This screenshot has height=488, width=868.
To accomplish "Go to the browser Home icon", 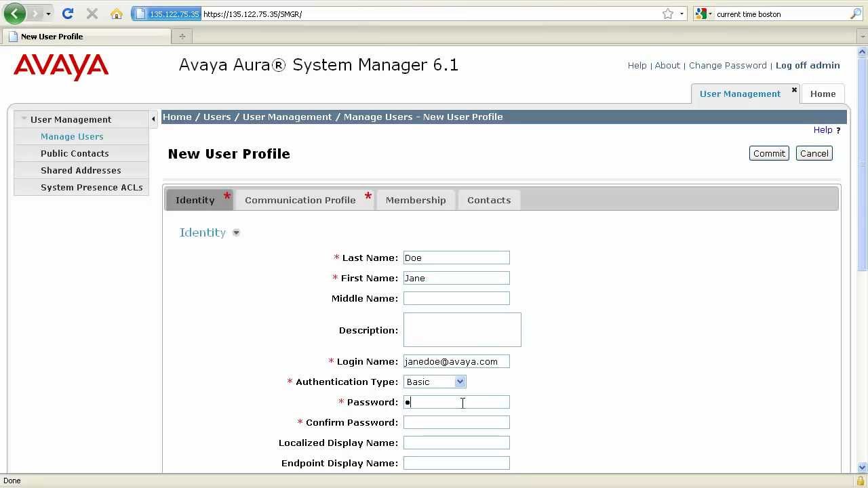I will [117, 14].
